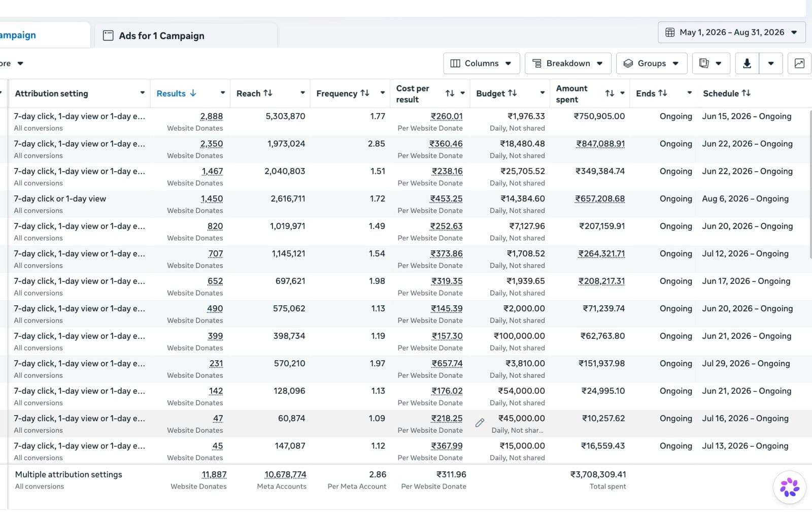Click the reach value 5,303,870

tap(286, 116)
